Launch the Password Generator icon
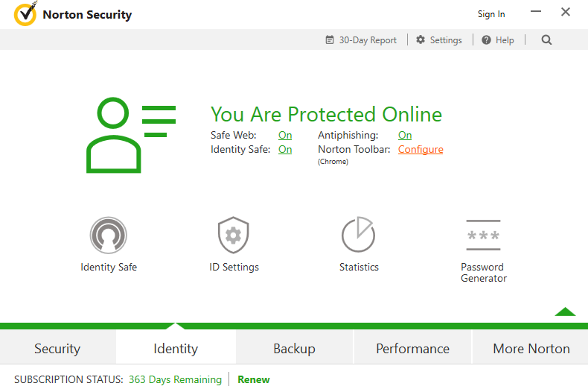This screenshot has width=588, height=392. pyautogui.click(x=483, y=235)
